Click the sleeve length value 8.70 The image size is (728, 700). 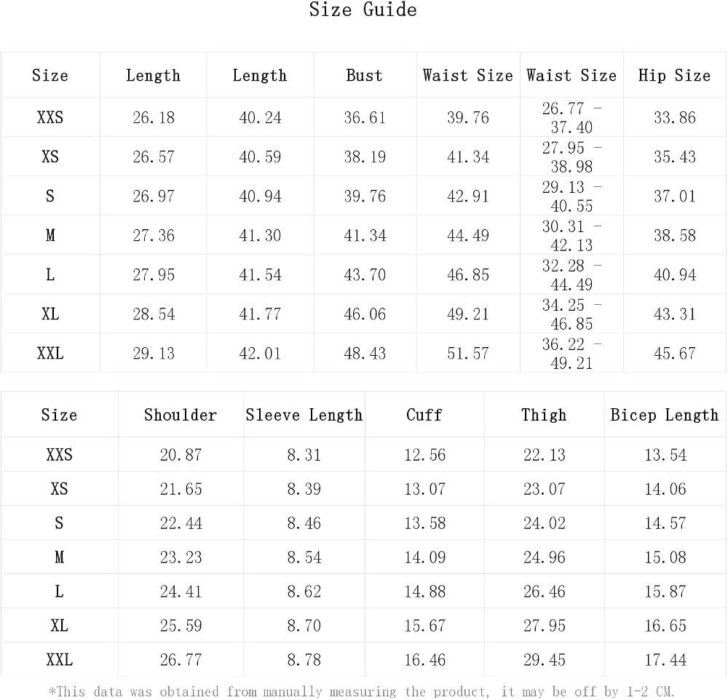pyautogui.click(x=304, y=625)
